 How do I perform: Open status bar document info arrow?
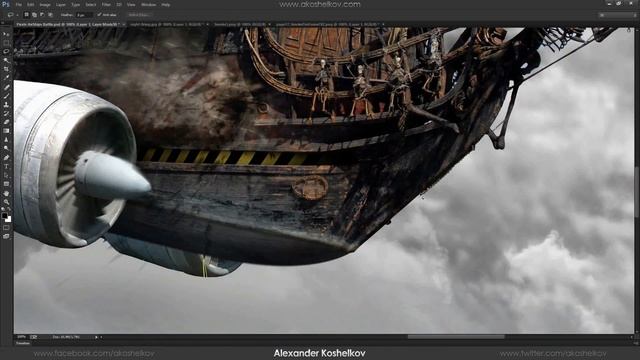96,337
